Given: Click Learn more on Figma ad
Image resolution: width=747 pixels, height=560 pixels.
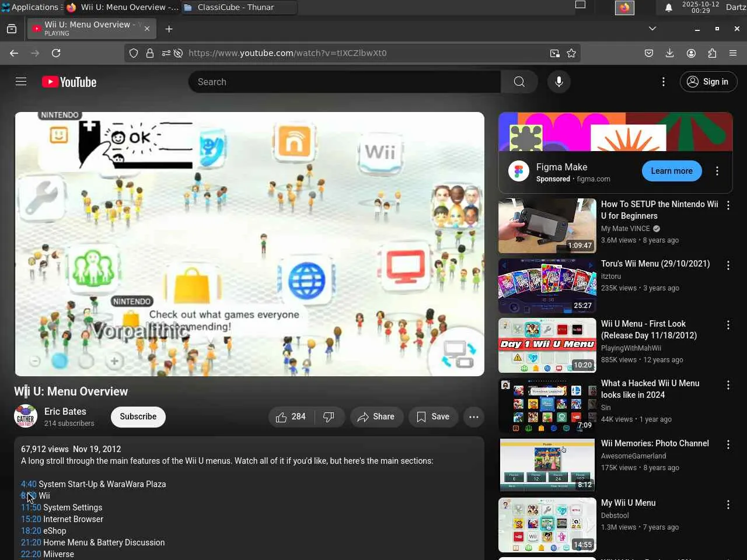Looking at the screenshot, I should pos(672,171).
